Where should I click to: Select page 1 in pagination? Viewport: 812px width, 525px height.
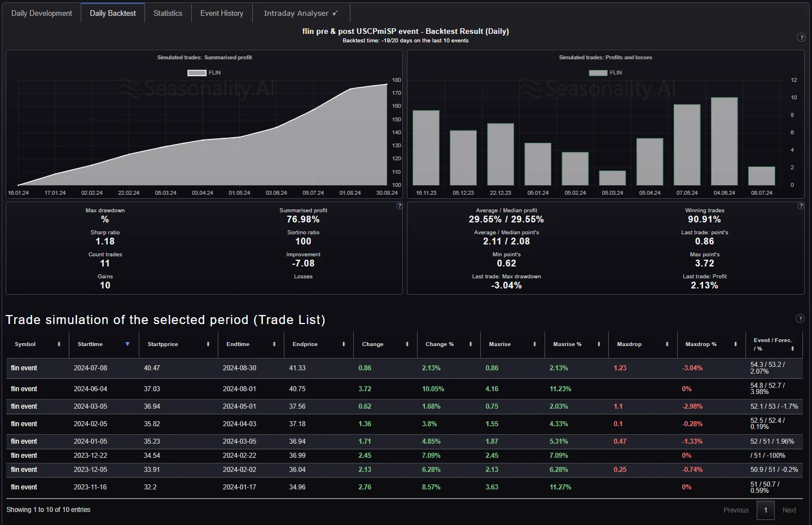[765, 510]
